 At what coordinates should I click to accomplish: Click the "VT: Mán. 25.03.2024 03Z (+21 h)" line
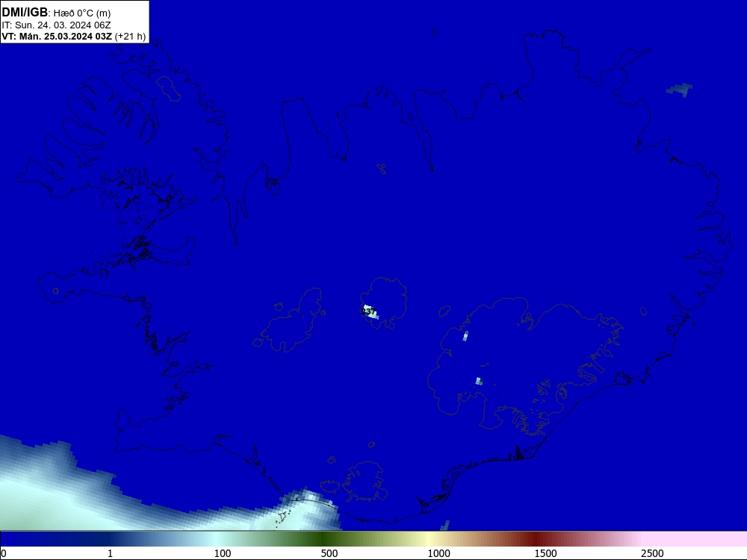click(x=74, y=37)
